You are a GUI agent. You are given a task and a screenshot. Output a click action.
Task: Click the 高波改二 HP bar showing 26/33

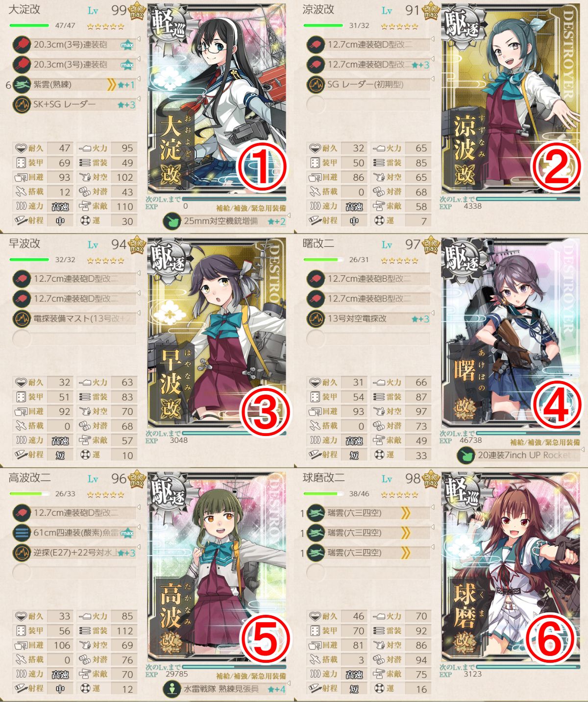tap(29, 493)
